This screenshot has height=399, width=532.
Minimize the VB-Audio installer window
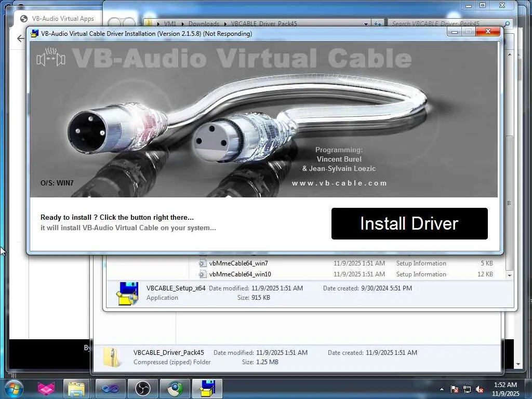pos(455,32)
